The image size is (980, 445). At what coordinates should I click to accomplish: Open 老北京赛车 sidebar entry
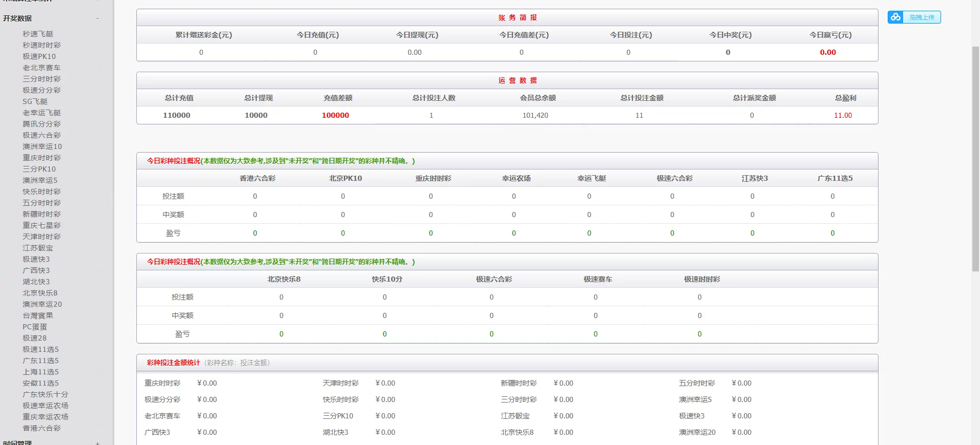pos(42,68)
